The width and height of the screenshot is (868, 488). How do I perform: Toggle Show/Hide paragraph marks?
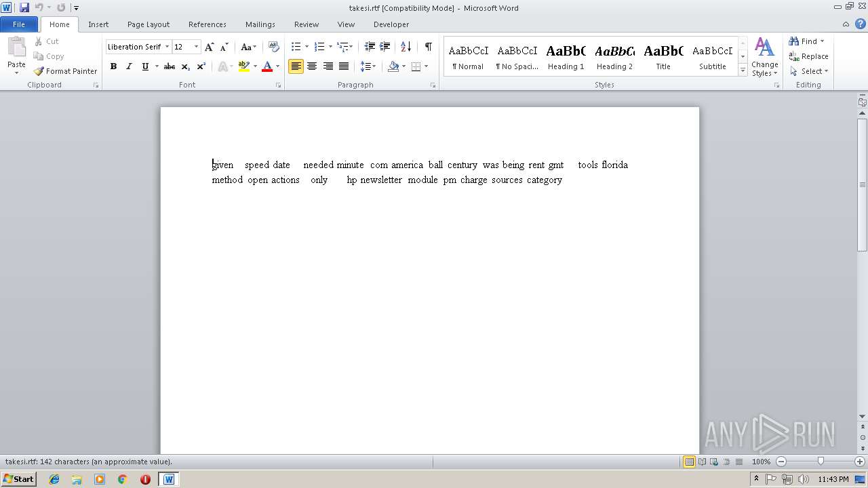point(428,47)
